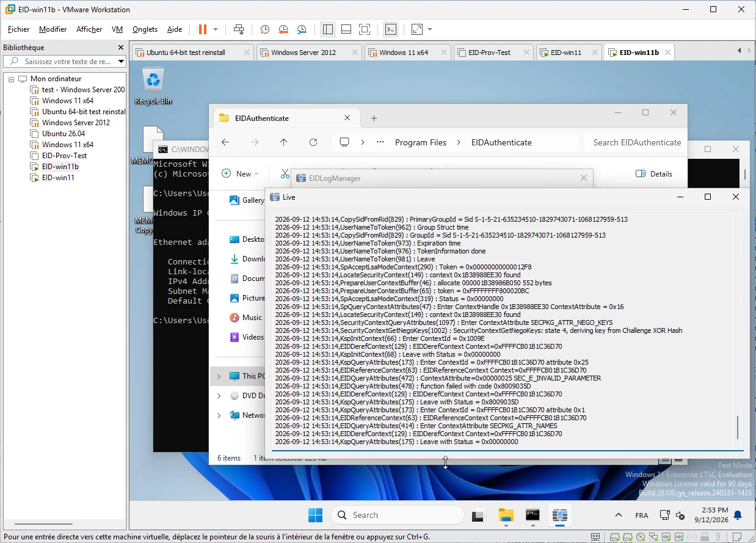Image resolution: width=756 pixels, height=543 pixels.
Task: Click the Live window vertical scrollbar thumb
Action: click(738, 428)
